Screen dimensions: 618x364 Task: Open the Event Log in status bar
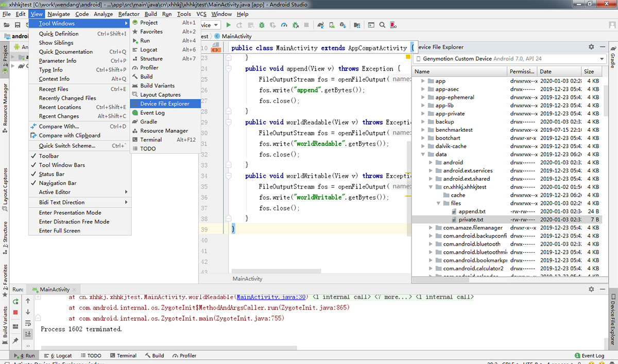click(589, 356)
